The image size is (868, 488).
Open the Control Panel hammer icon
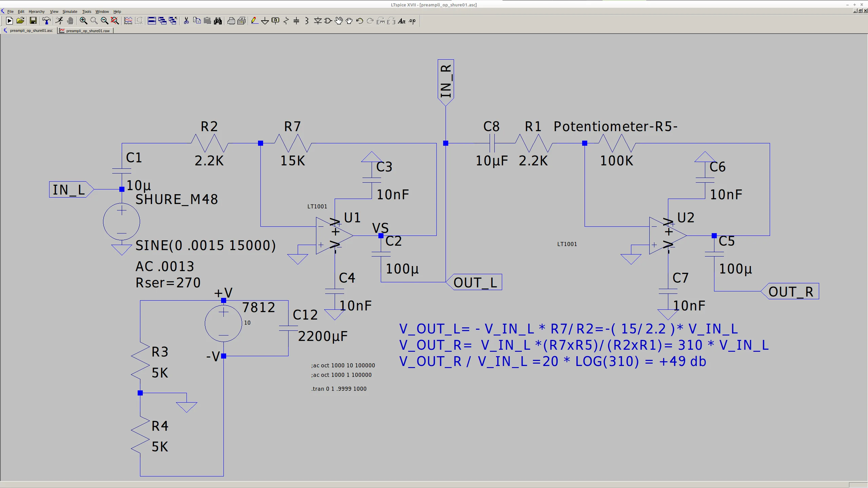pyautogui.click(x=46, y=21)
